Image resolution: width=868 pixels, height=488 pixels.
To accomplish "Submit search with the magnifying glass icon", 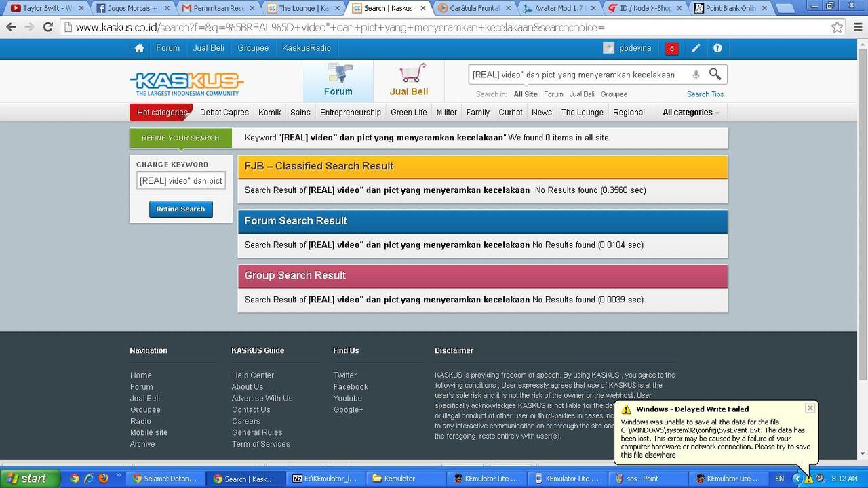I will click(715, 74).
